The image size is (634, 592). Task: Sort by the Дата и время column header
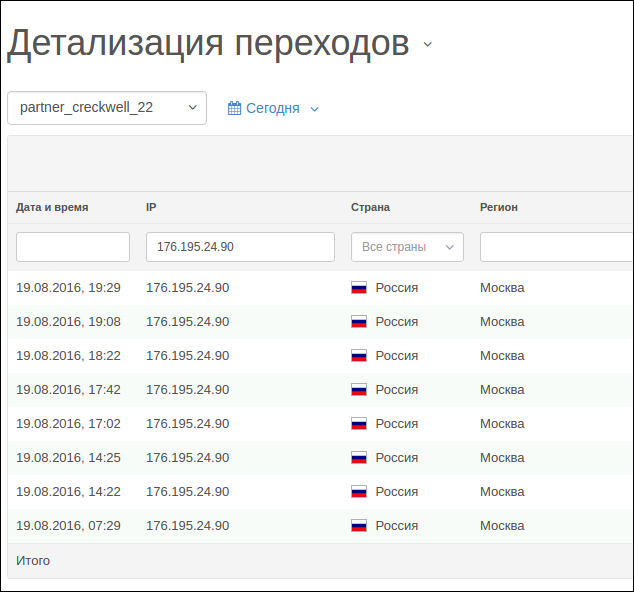[52, 207]
